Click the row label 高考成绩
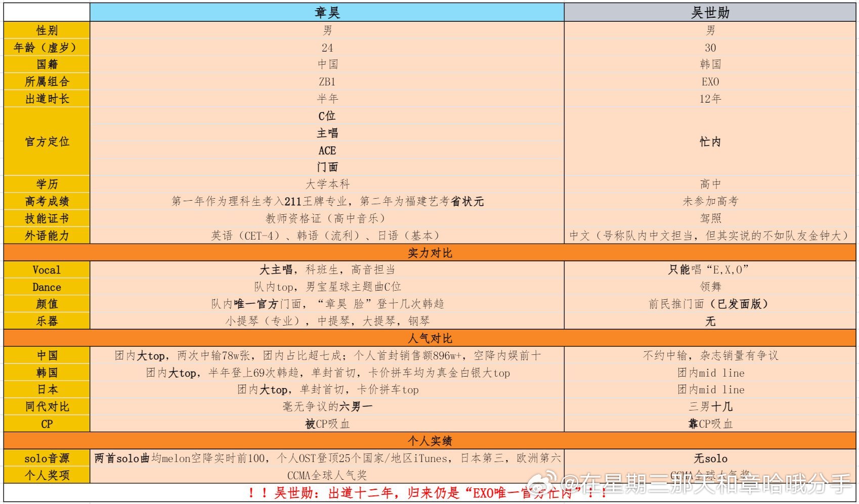This screenshot has height=504, width=859. [47, 201]
